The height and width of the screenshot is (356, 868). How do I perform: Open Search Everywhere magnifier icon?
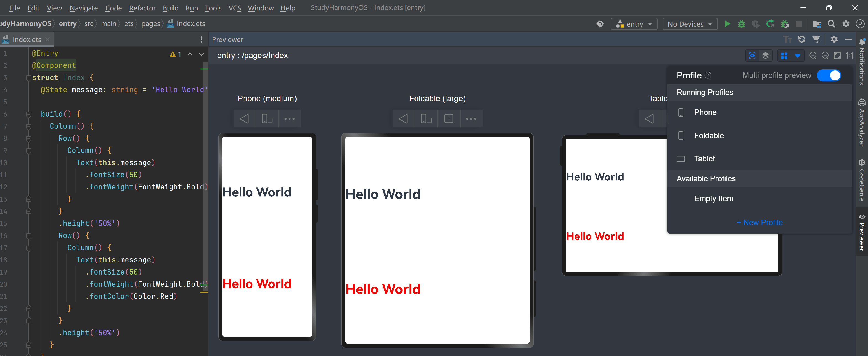[x=831, y=24]
